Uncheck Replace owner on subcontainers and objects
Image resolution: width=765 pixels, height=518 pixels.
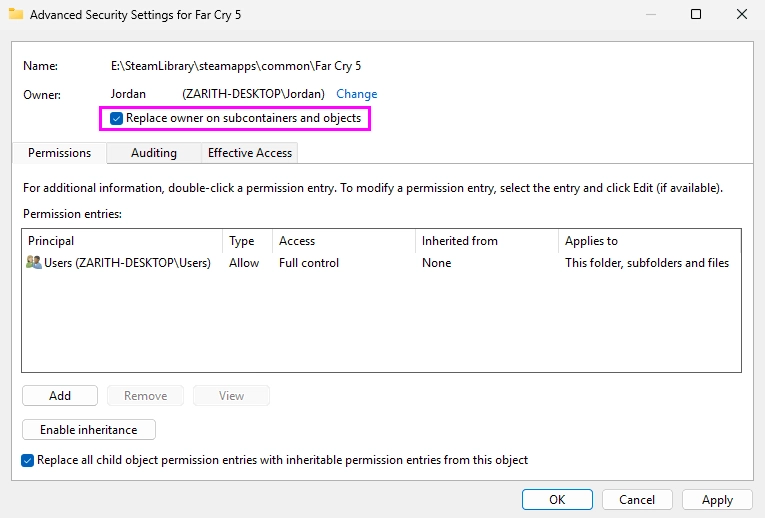click(x=116, y=118)
